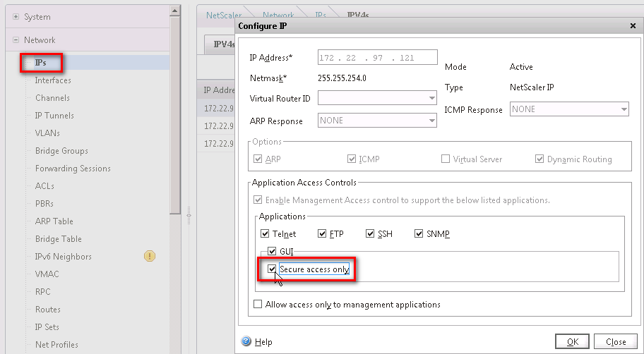Select VLANs in the navigation tree
The height and width of the screenshot is (354, 644).
(x=47, y=133)
